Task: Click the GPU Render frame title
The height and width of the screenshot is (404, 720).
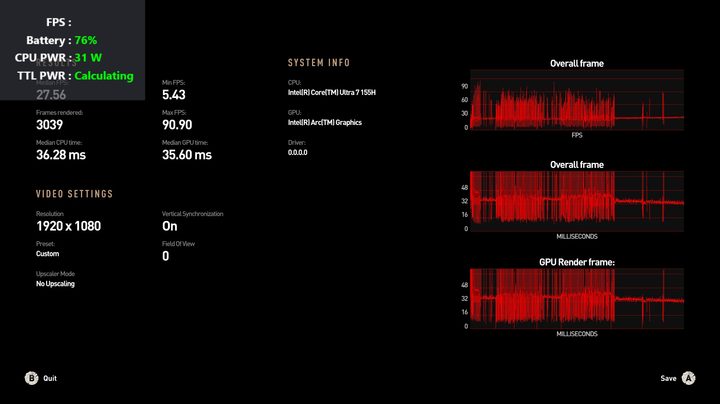Action: [x=577, y=262]
